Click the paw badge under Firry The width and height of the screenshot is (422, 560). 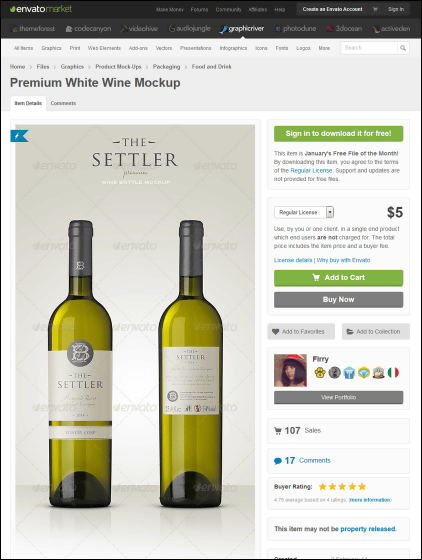point(320,373)
